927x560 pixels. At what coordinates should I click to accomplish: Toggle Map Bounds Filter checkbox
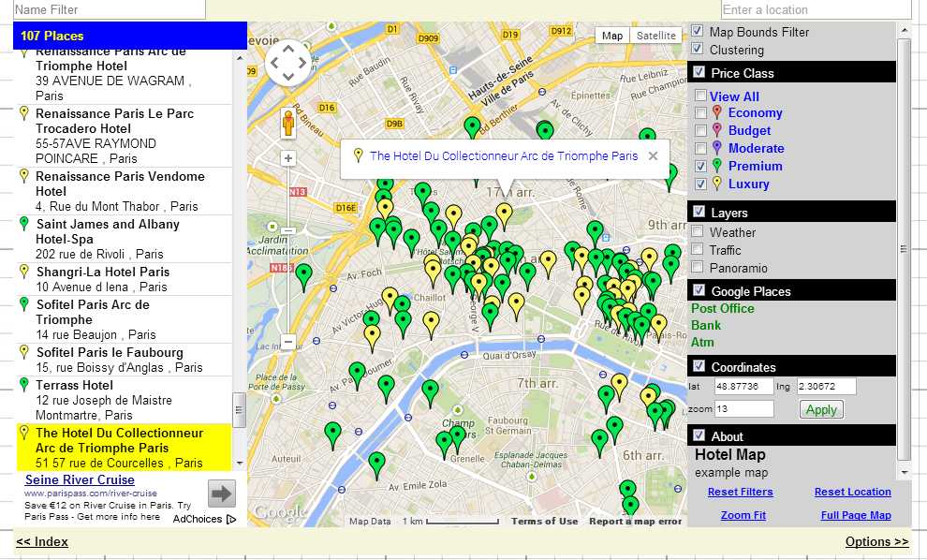point(698,31)
